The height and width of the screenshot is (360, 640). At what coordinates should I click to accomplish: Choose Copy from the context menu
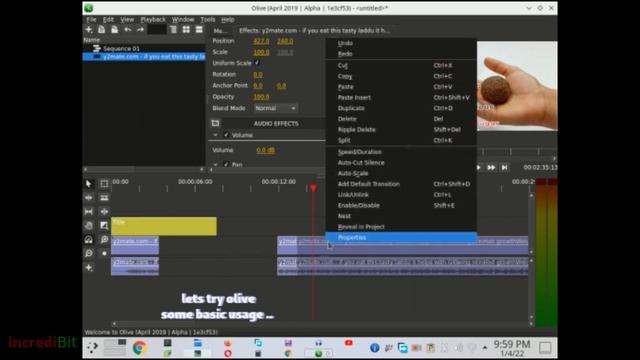401,76
